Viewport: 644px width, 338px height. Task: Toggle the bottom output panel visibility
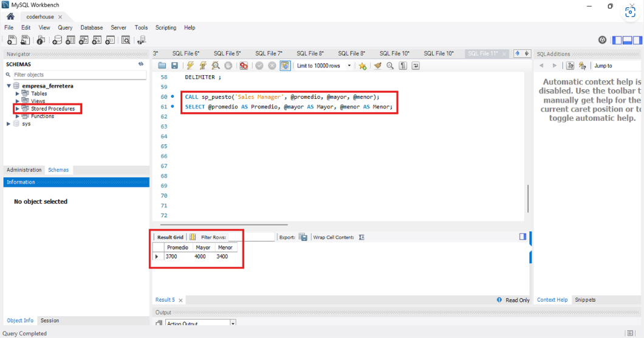pos(627,40)
